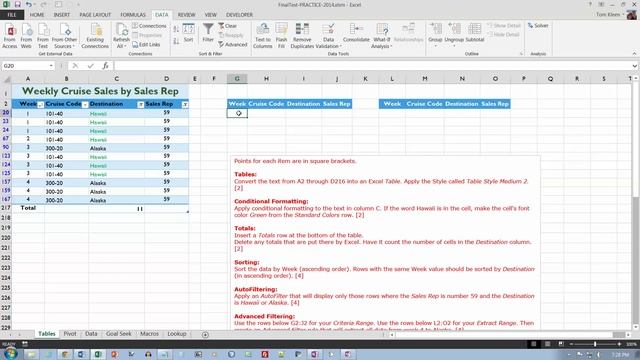Open Week column filter dropdown
The image size is (640, 360).
[x=40, y=105]
